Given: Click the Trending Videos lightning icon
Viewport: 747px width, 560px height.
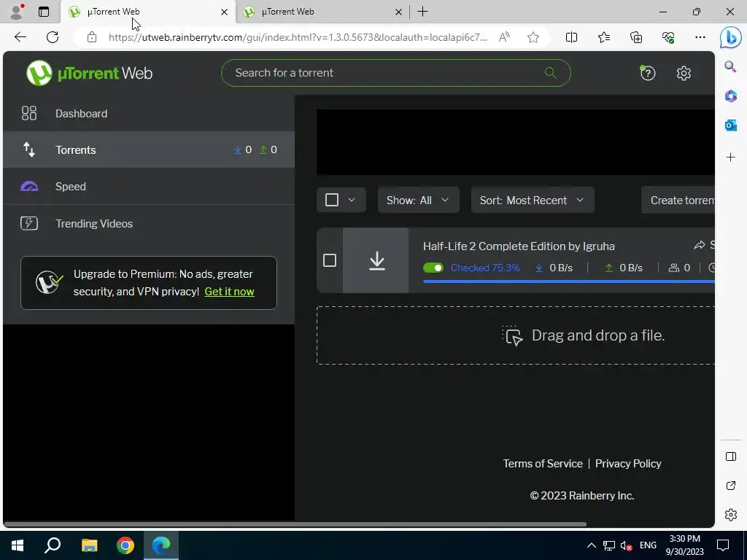Looking at the screenshot, I should (29, 223).
